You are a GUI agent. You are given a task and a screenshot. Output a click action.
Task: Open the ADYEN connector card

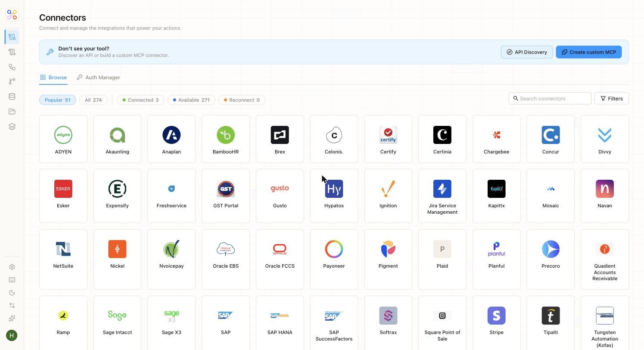(x=63, y=139)
